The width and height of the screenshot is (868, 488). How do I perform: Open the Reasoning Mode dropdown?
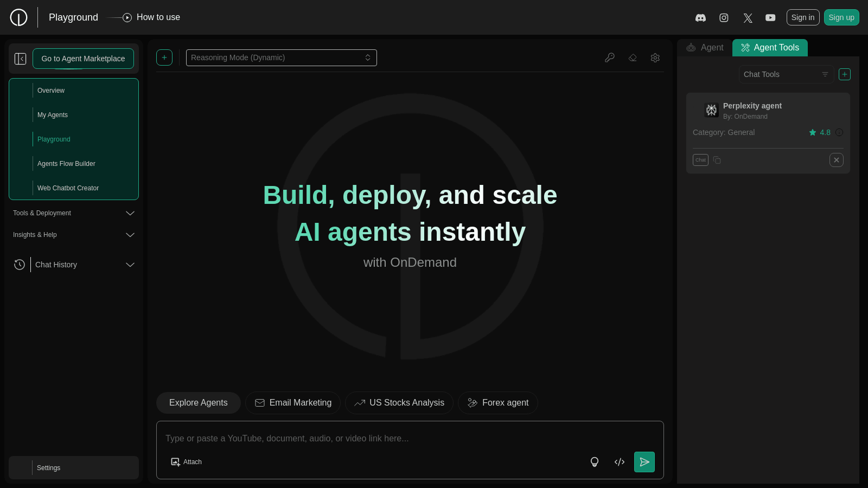coord(282,57)
